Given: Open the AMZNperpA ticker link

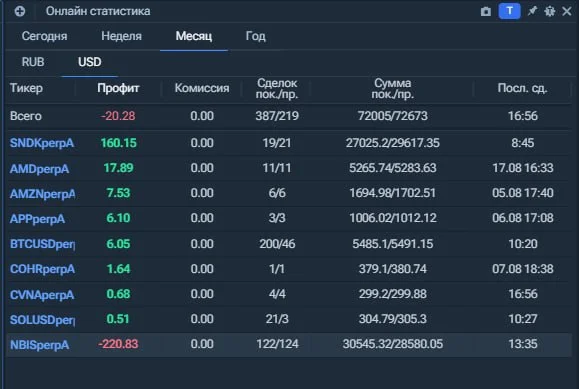Looking at the screenshot, I should coord(42,194).
